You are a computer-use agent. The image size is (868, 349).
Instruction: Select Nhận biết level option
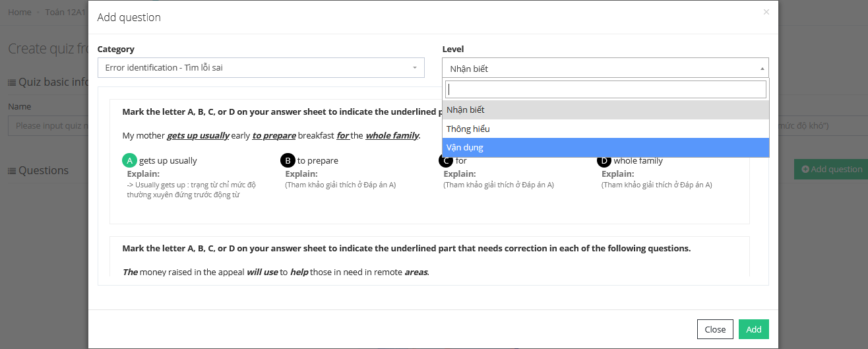coord(605,110)
